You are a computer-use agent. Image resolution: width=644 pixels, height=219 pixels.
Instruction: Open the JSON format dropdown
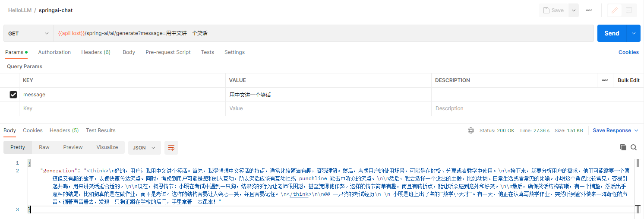tap(144, 148)
